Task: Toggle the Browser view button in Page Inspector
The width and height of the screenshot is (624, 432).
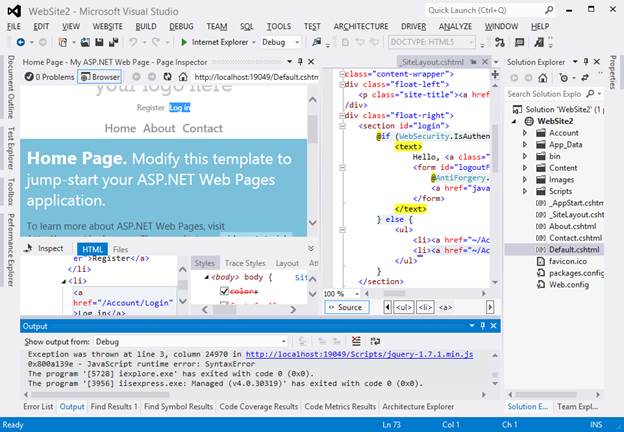Action: click(x=100, y=77)
